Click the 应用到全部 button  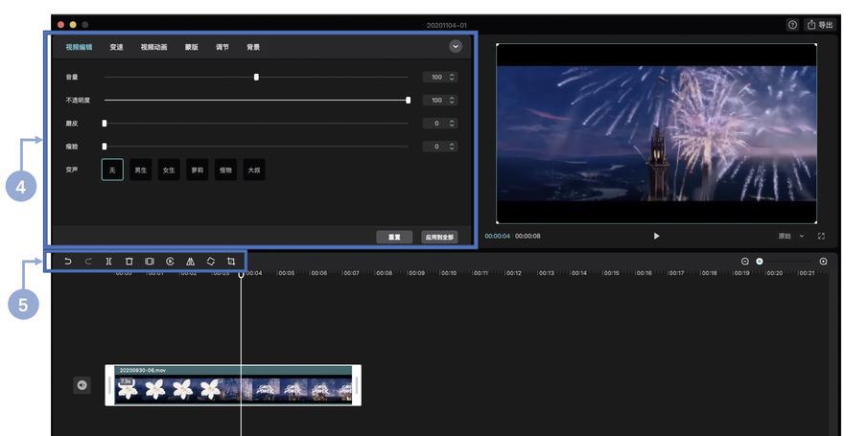point(439,237)
